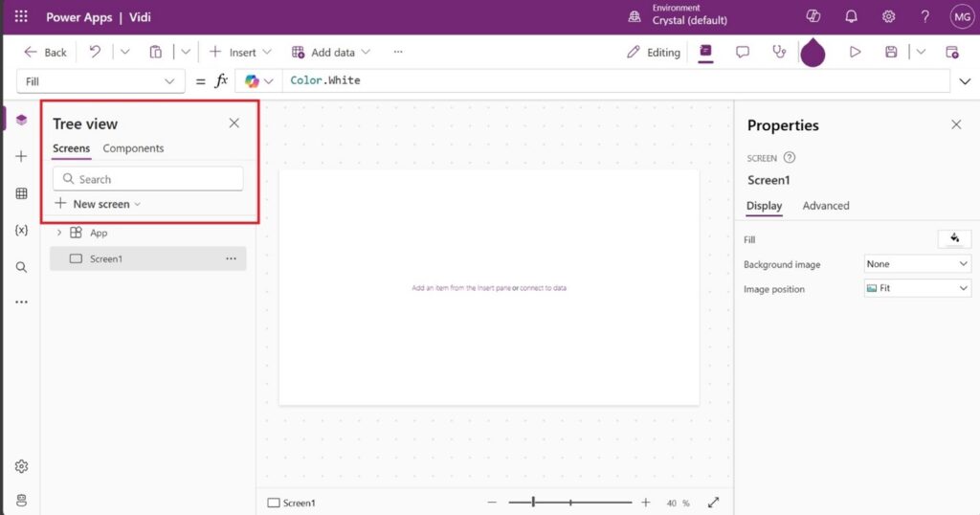Open the Variables pane icon
The width and height of the screenshot is (980, 515).
point(21,231)
